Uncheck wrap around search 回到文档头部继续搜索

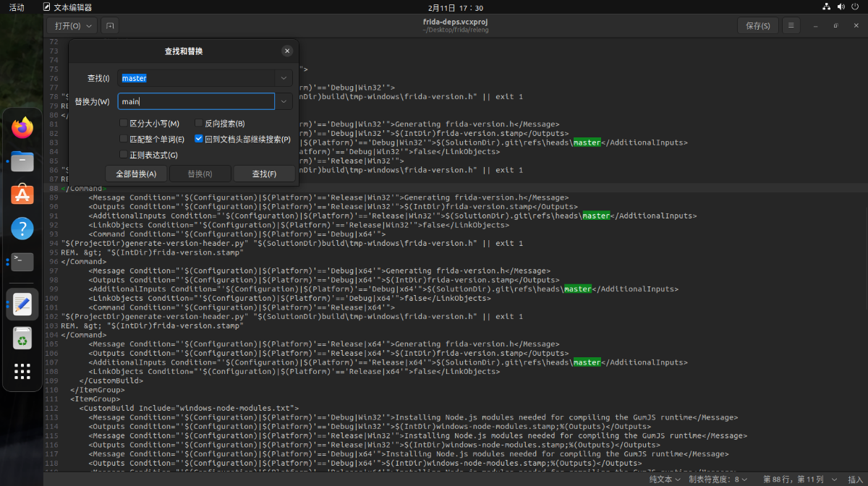pos(199,139)
